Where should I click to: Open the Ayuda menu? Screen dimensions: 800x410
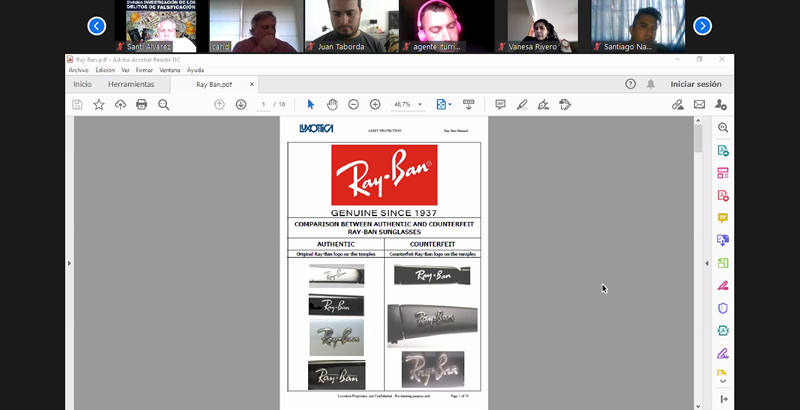point(195,70)
